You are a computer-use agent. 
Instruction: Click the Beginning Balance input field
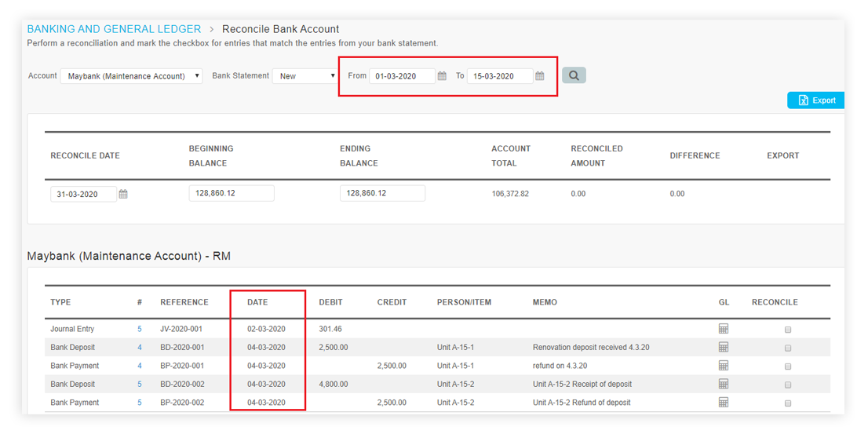tap(232, 193)
